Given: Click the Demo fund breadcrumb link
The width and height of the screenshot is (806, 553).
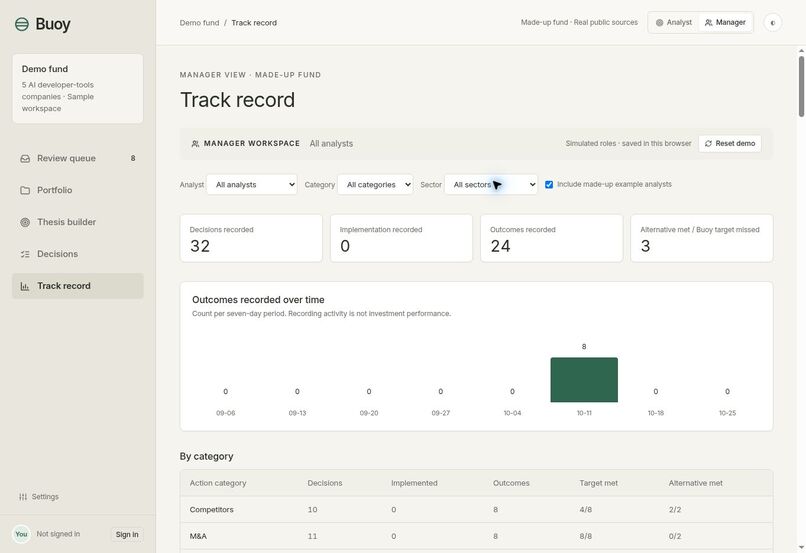Looking at the screenshot, I should 199,23.
